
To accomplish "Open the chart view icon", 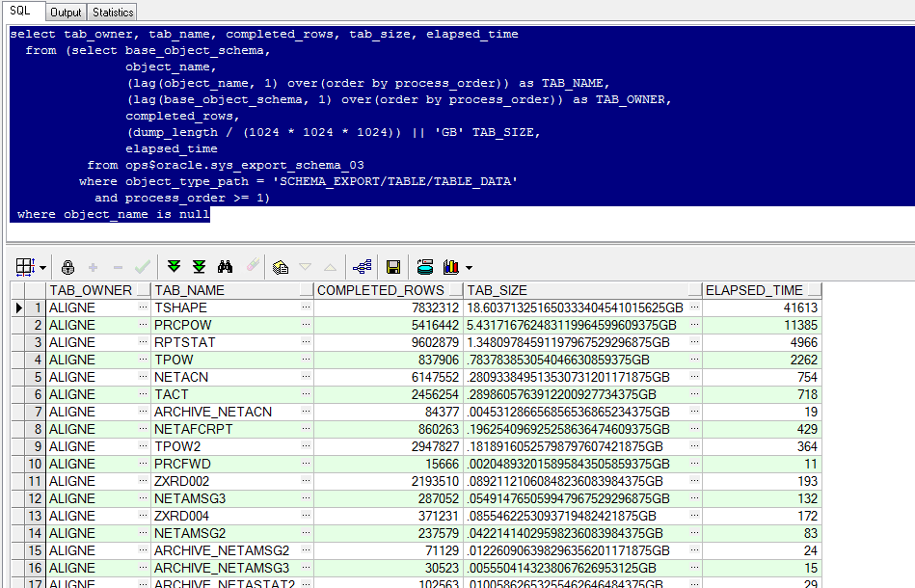I will (x=450, y=267).
